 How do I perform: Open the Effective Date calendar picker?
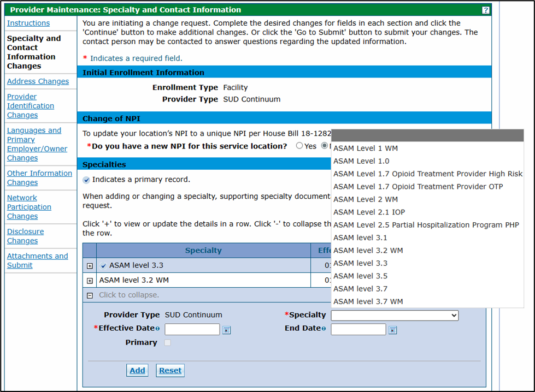pos(226,329)
